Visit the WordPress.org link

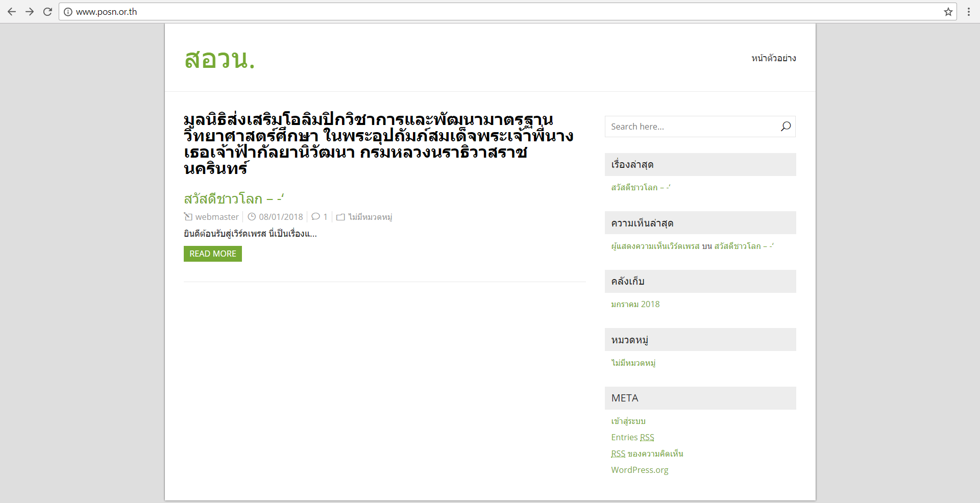[640, 470]
